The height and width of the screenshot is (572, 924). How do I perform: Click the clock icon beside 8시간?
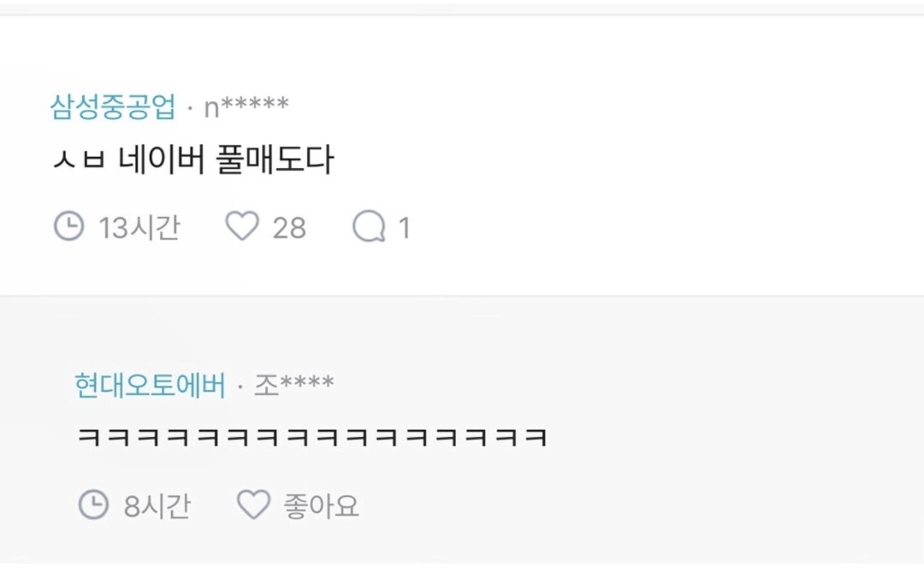(x=94, y=505)
